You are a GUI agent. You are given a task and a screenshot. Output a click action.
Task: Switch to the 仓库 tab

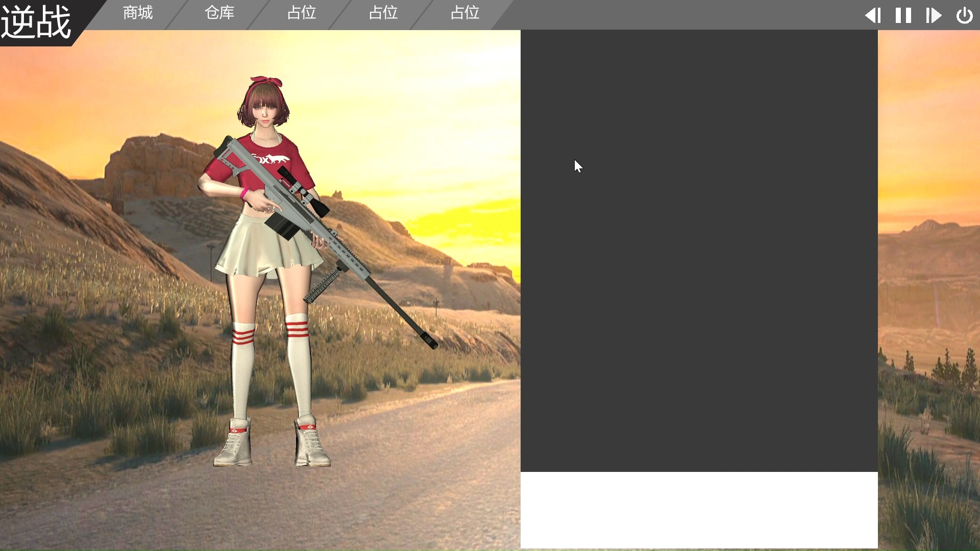click(x=219, y=13)
